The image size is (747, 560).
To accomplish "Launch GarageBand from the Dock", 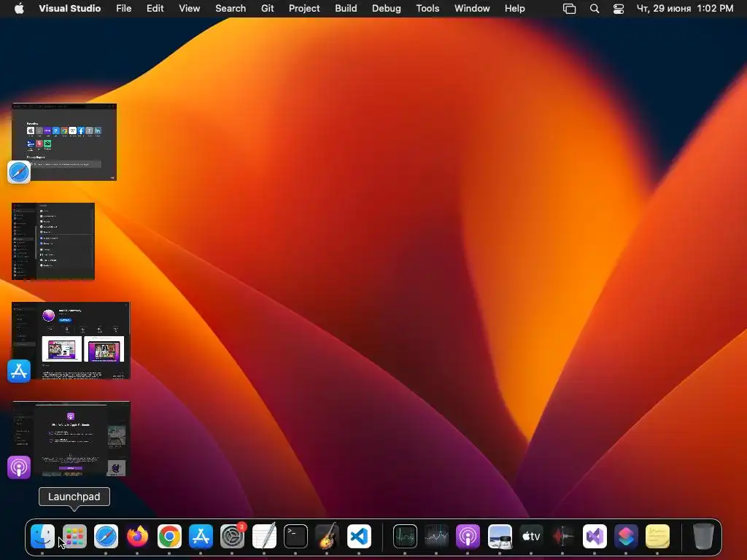I will tap(328, 536).
